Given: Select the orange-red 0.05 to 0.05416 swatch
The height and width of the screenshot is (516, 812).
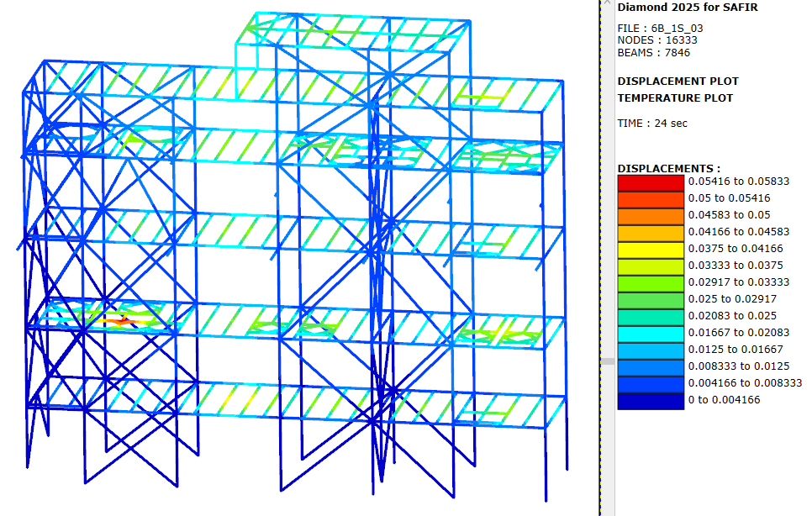Looking at the screenshot, I should pyautogui.click(x=651, y=199).
